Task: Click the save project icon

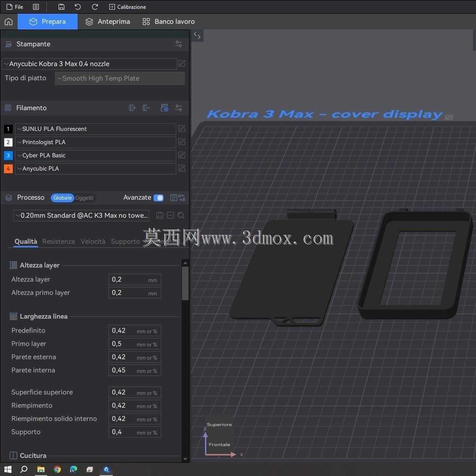Action: (x=61, y=7)
